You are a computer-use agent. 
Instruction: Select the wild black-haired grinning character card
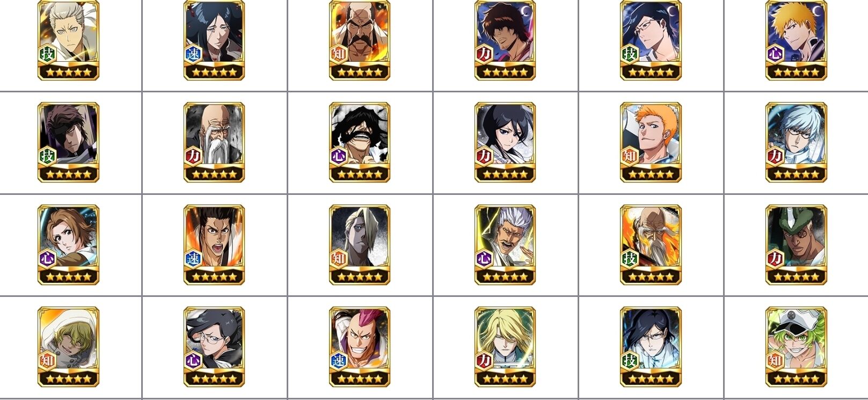coord(360,142)
